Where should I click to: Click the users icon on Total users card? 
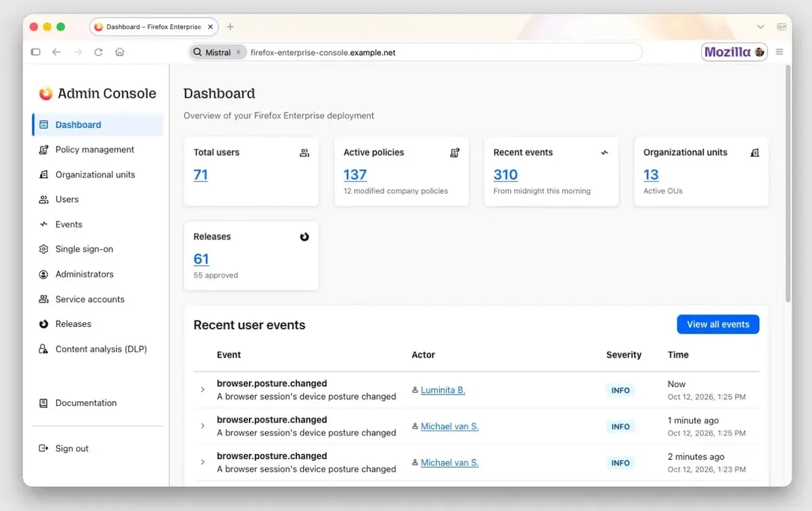click(304, 153)
